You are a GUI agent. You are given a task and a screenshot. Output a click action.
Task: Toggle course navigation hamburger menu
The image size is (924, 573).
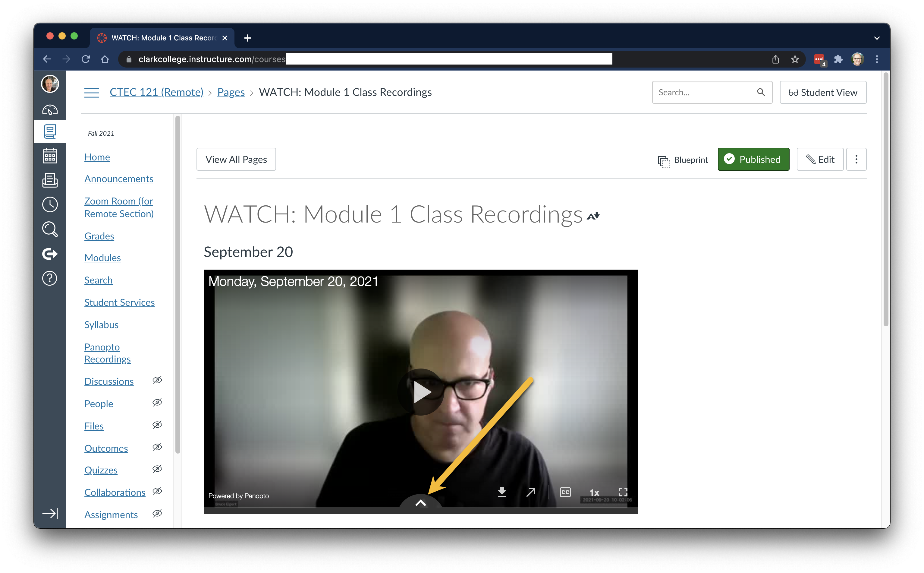[91, 93]
